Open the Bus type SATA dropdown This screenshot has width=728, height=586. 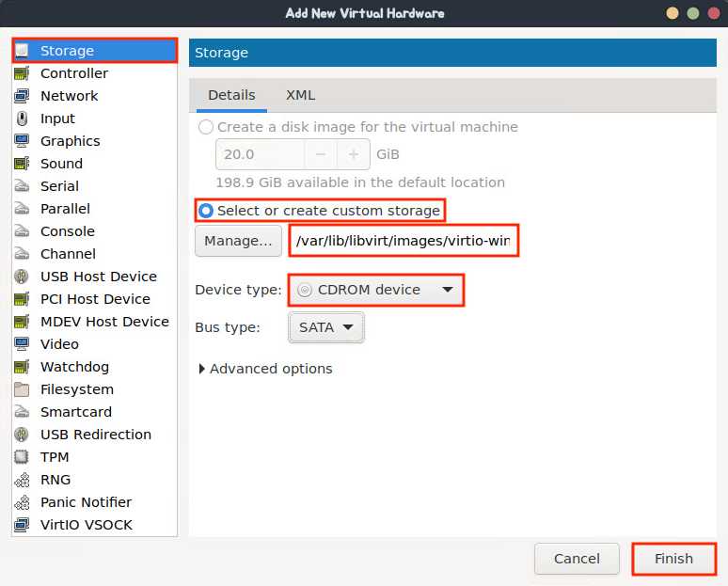coord(326,327)
